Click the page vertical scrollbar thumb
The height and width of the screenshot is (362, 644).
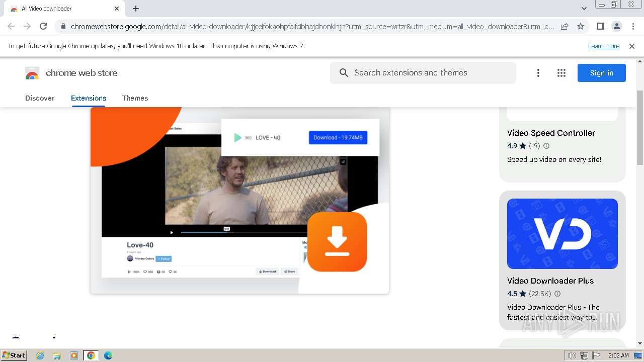point(640,128)
